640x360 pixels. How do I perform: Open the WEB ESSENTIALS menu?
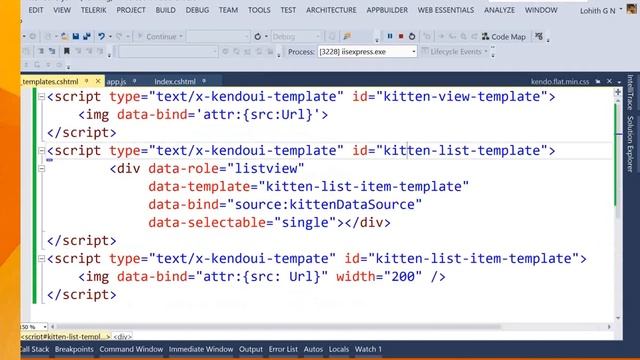point(445,10)
